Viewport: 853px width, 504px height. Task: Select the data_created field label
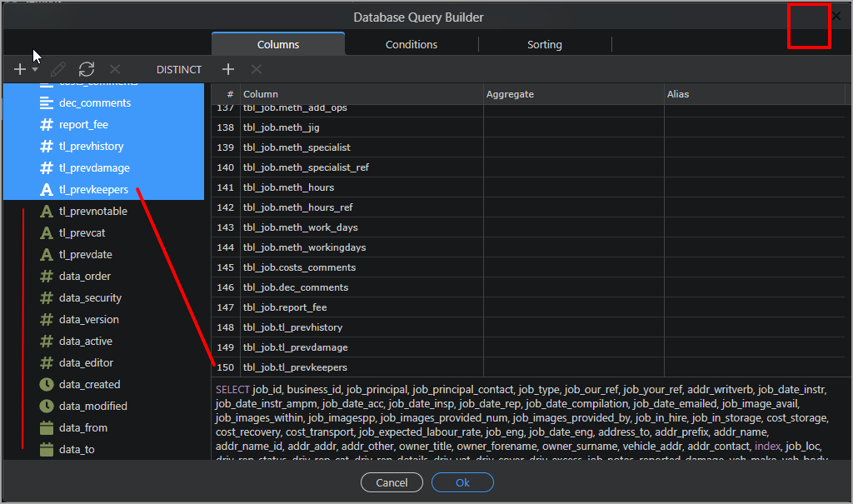coord(90,384)
